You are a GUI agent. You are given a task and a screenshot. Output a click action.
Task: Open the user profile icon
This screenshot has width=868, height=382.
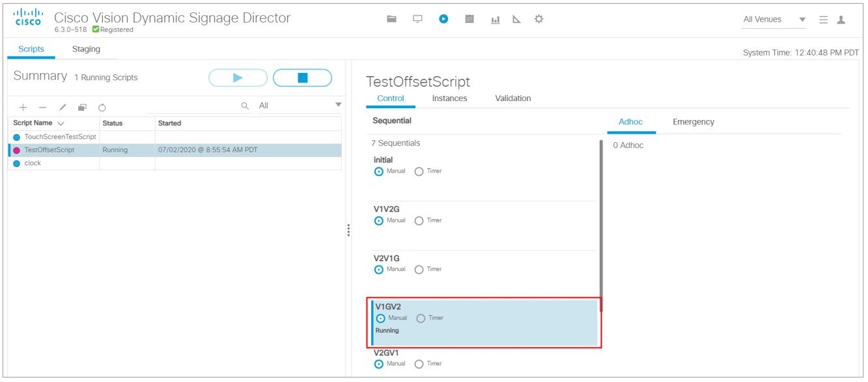tap(841, 20)
